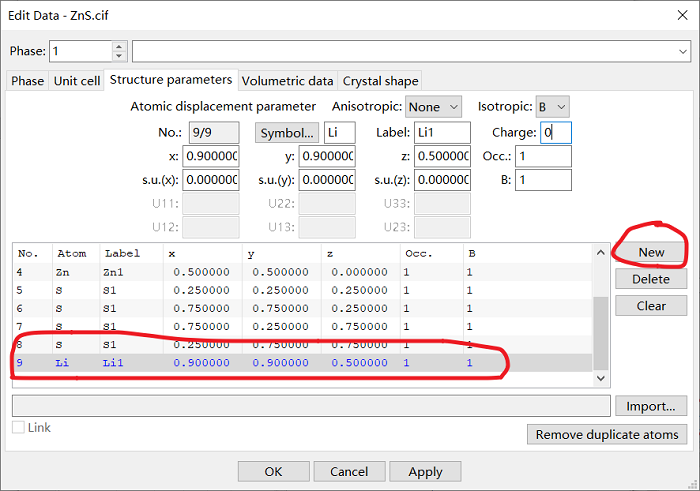Image resolution: width=700 pixels, height=491 pixels.
Task: Click the New atom button
Action: 651,253
